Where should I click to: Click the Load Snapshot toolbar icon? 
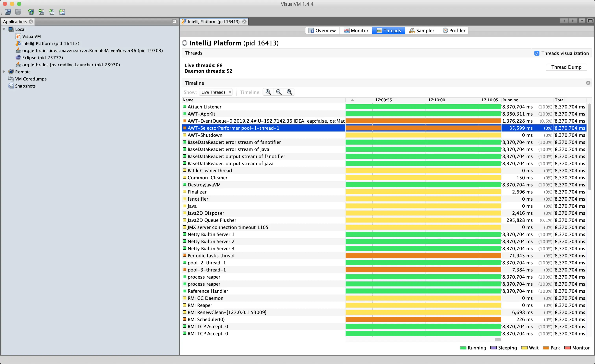8,12
